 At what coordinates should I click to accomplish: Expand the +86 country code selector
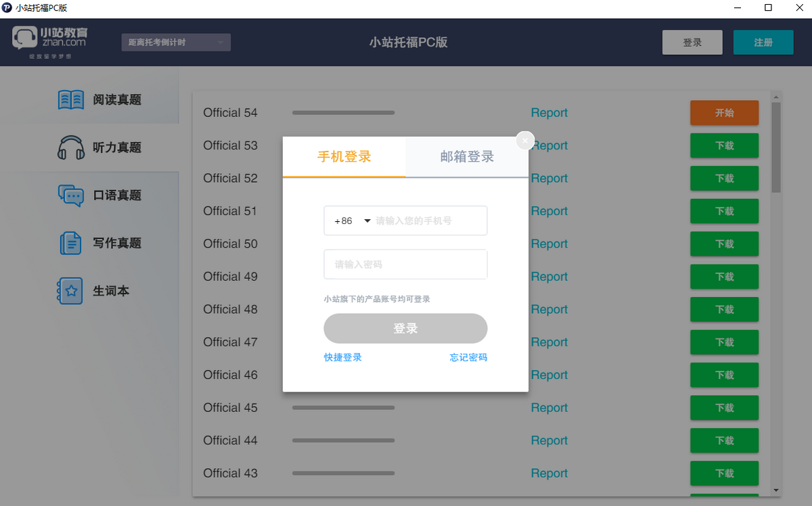(x=353, y=221)
